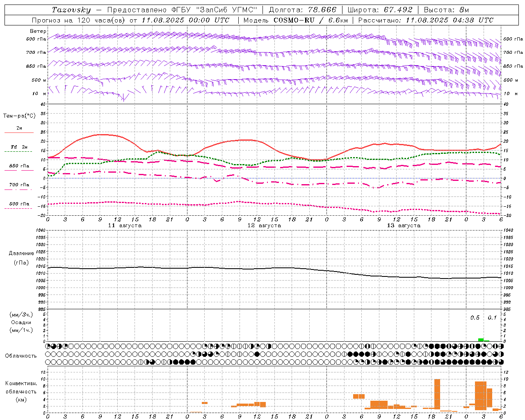Click the precipitation amount "0.1"
525x420 pixels.
click(492, 317)
